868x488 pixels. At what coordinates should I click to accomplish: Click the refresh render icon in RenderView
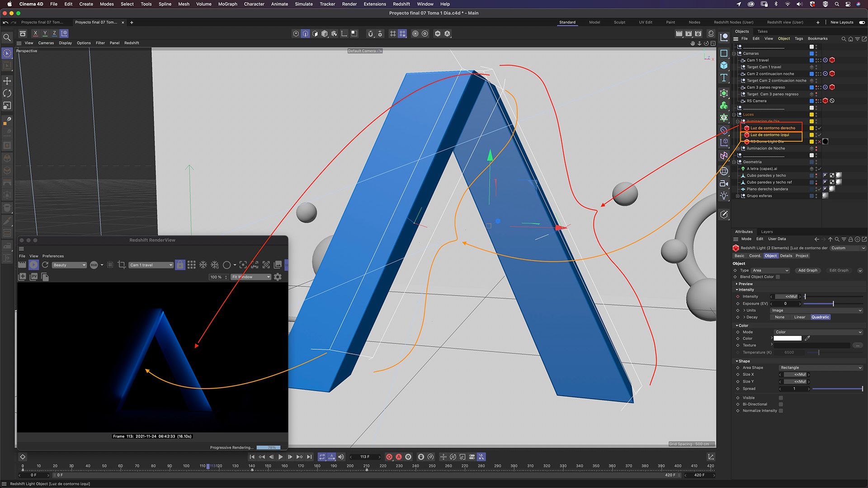point(45,265)
